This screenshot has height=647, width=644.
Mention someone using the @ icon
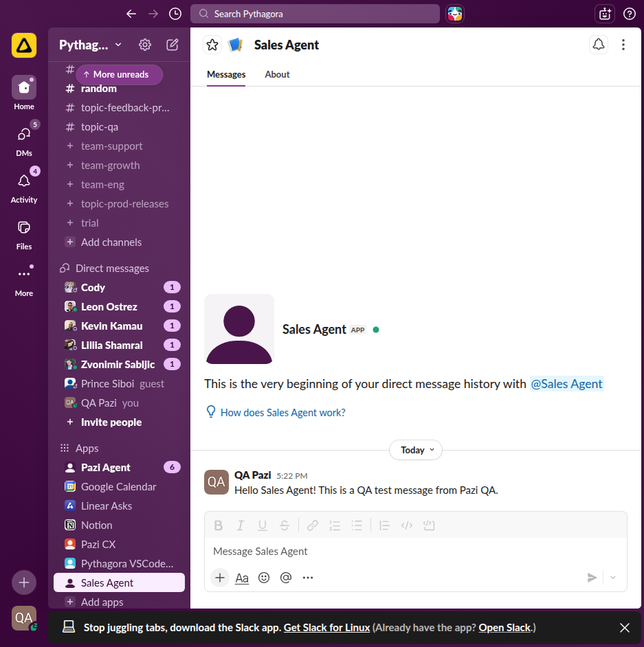click(286, 578)
